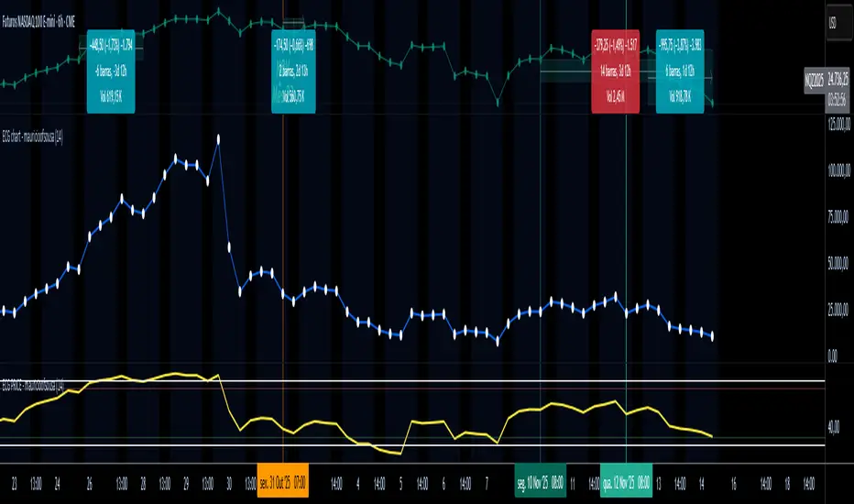Click the 100.000,00 price axis label
This screenshot has width=854, height=504.
pos(838,170)
